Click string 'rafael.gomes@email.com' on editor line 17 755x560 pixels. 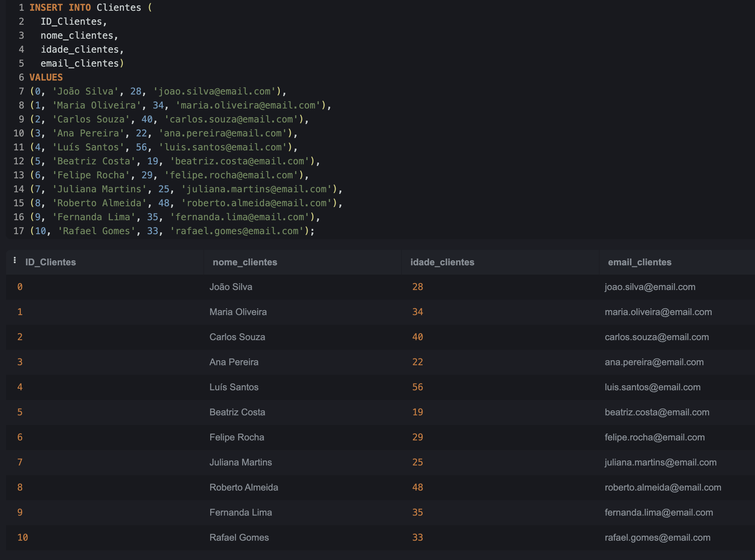237,231
